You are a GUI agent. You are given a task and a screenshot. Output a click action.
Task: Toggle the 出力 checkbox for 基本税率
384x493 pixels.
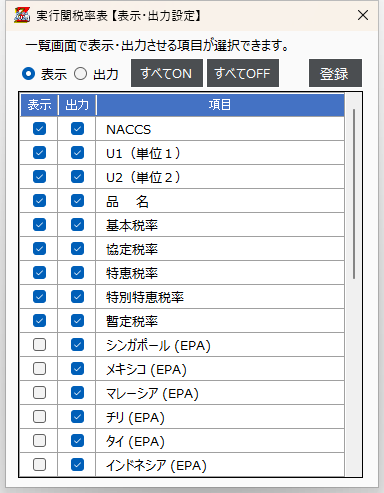click(x=77, y=225)
